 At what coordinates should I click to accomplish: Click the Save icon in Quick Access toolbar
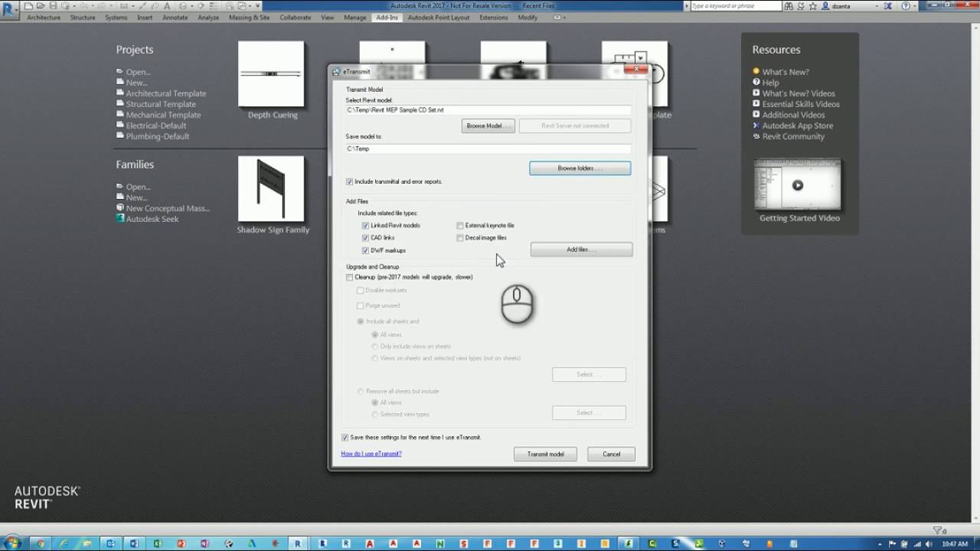[53, 6]
